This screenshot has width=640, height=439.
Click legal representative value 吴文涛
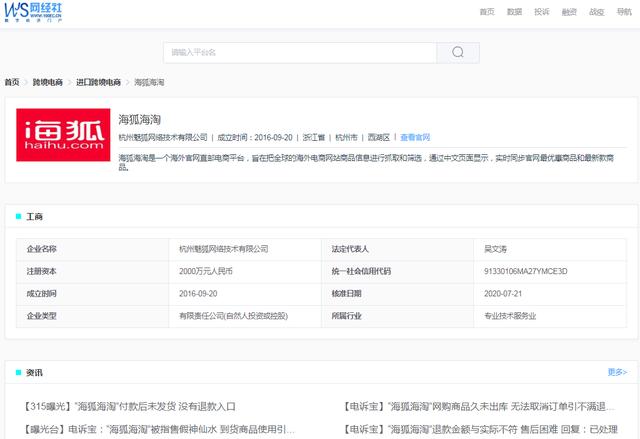click(495, 249)
